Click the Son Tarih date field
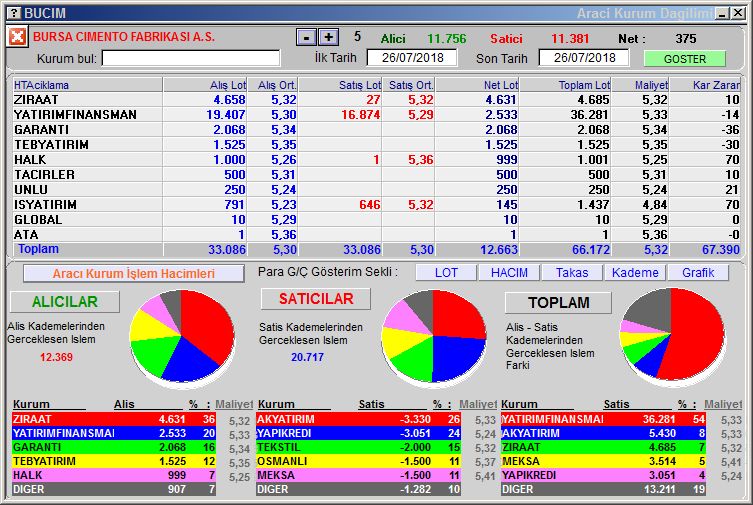This screenshot has height=505, width=753. [584, 58]
